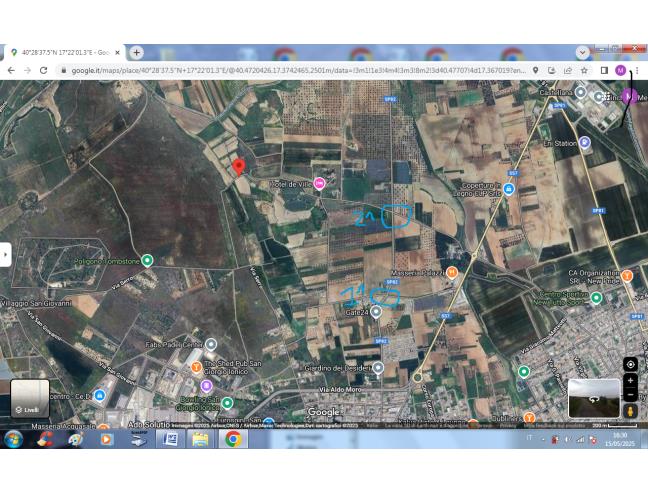
Task: Center map on my location
Action: pyautogui.click(x=630, y=364)
